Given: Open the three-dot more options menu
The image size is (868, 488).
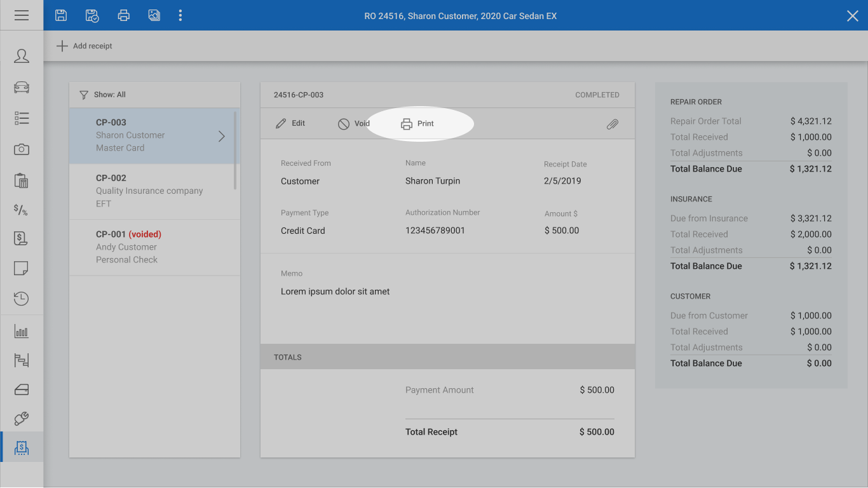Looking at the screenshot, I should tap(180, 15).
